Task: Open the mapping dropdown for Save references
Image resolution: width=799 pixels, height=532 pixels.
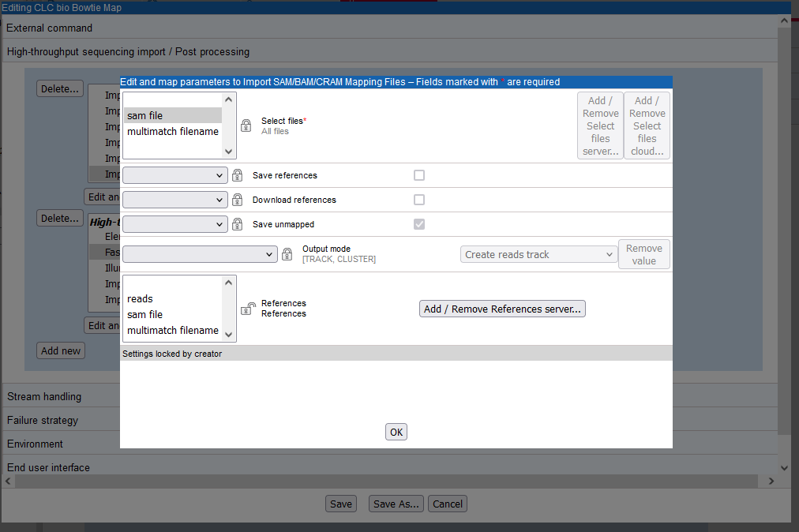Action: pyautogui.click(x=174, y=175)
